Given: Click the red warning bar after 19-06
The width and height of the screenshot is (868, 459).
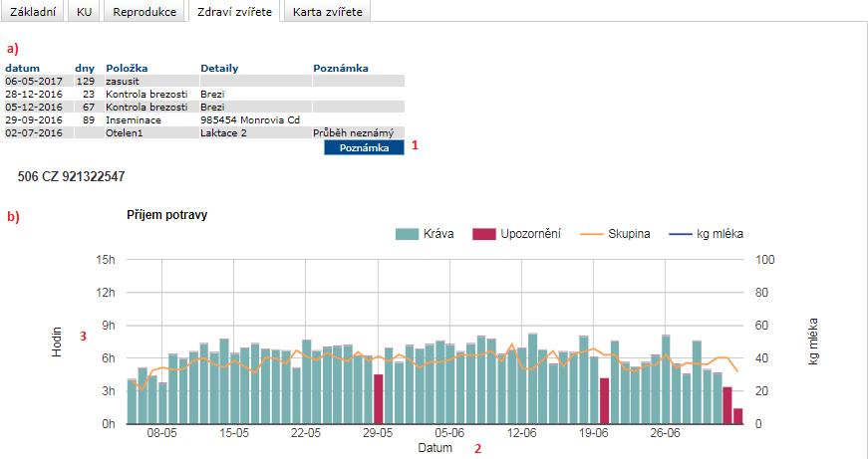Looking at the screenshot, I should click(x=604, y=401).
